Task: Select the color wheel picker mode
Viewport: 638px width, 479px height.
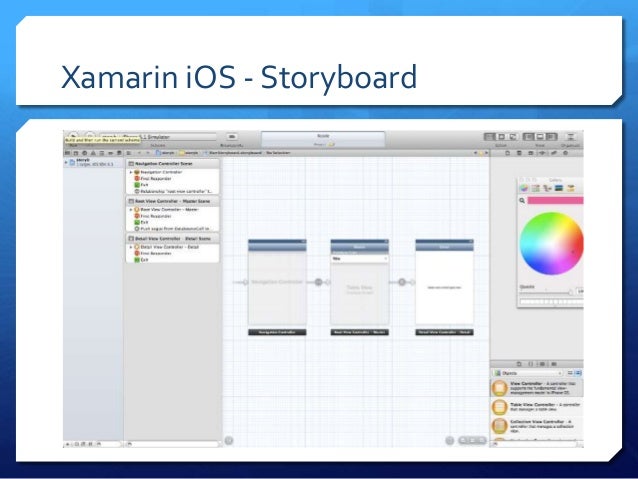Action: tap(524, 188)
